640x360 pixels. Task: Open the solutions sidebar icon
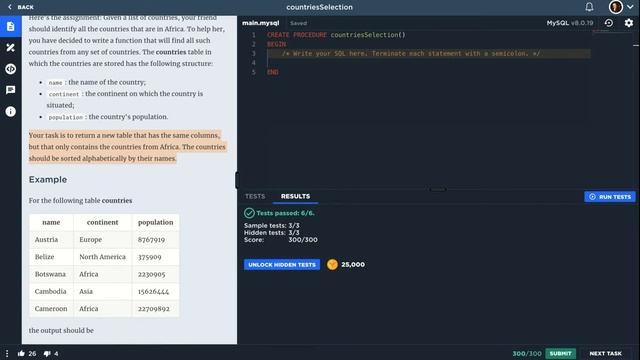pyautogui.click(x=11, y=48)
